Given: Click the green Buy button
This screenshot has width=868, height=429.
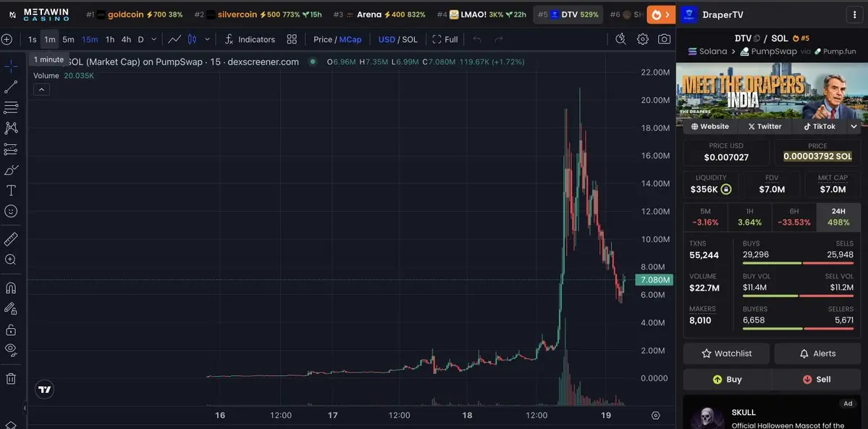Looking at the screenshot, I should pos(728,379).
